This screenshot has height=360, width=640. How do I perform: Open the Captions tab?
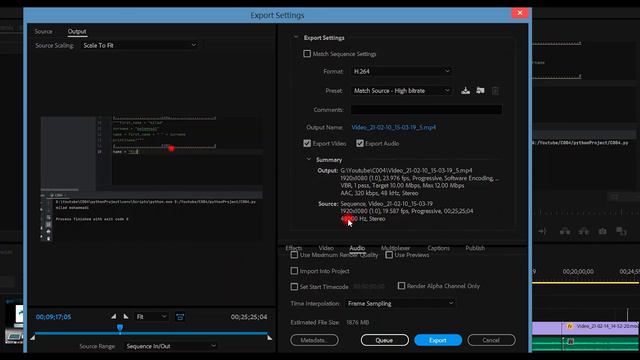coord(438,248)
